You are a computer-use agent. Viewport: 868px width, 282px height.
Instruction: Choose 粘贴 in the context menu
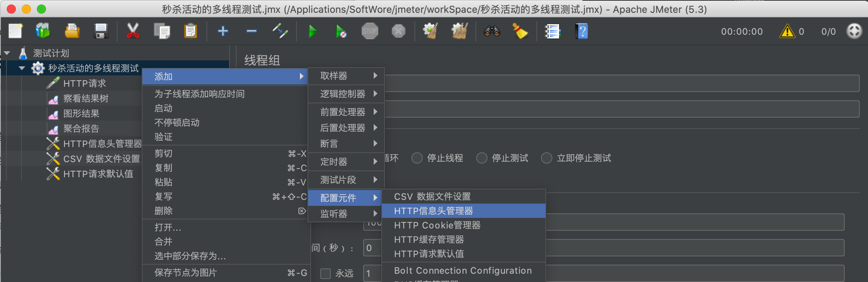coord(225,182)
